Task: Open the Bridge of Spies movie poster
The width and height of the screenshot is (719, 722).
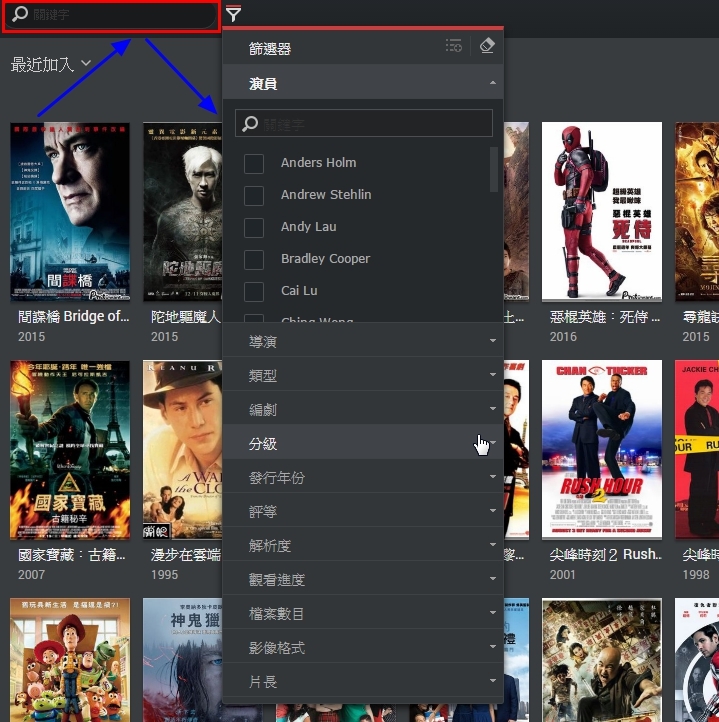Action: pyautogui.click(x=70, y=212)
